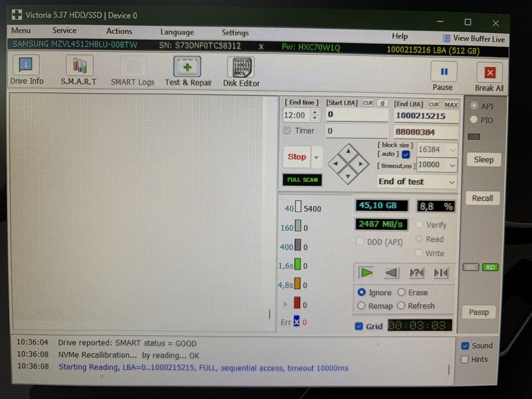Select the Remap radio option
Image resolution: width=532 pixels, height=399 pixels.
coord(361,306)
